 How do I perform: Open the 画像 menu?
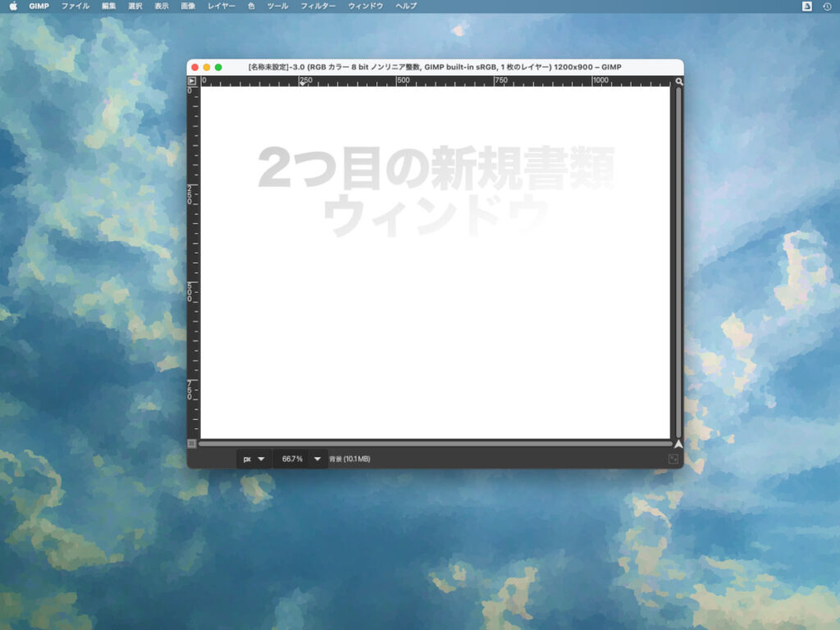tap(188, 6)
